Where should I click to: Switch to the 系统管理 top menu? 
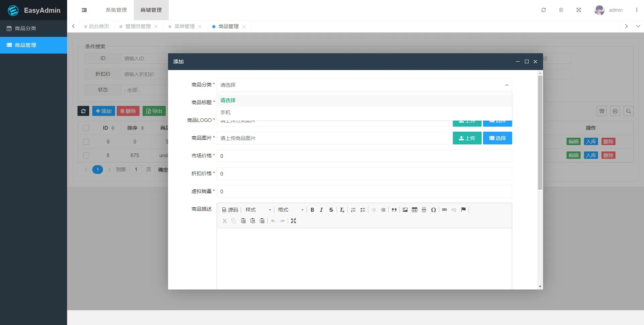click(116, 10)
